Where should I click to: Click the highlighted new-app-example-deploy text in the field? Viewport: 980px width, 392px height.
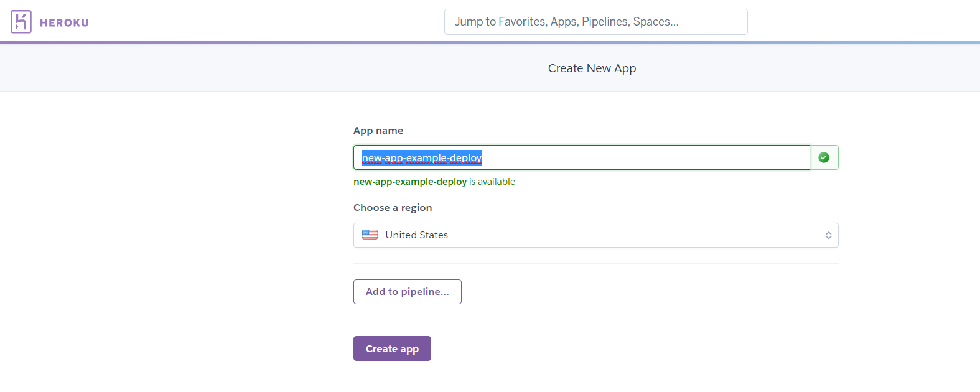point(422,158)
